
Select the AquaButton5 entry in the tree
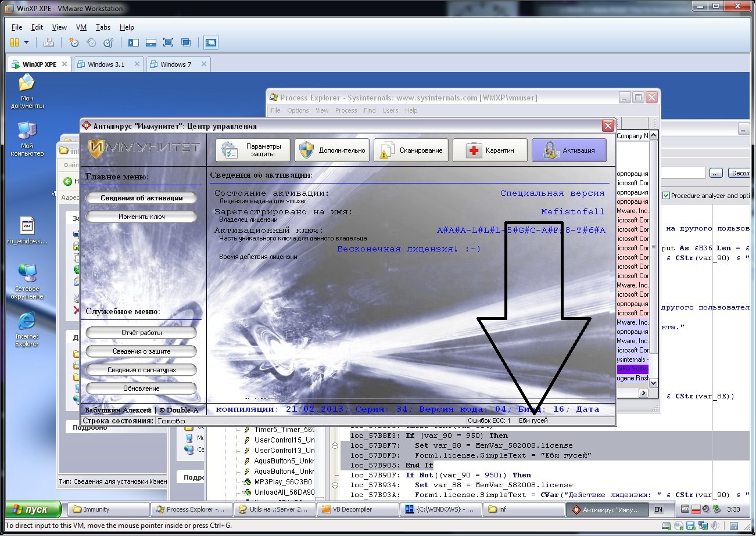(x=284, y=461)
